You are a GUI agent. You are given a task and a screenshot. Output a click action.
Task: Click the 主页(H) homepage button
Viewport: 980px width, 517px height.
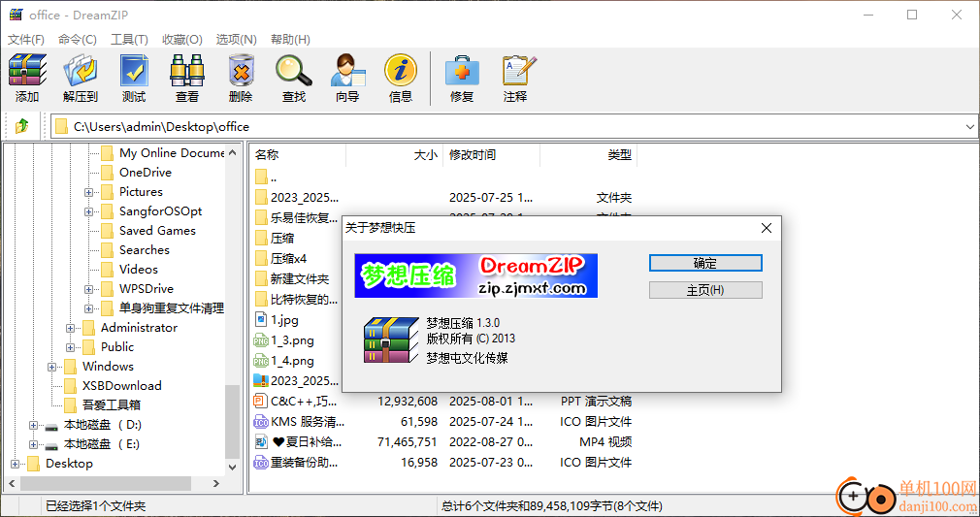click(x=705, y=290)
